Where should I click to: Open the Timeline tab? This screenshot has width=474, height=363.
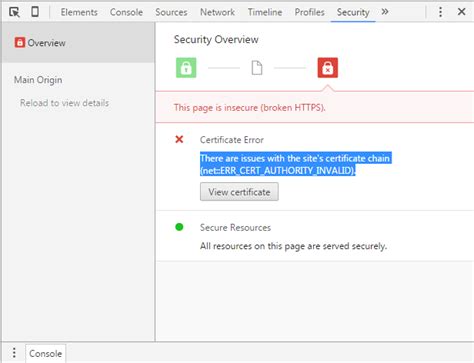(x=265, y=12)
